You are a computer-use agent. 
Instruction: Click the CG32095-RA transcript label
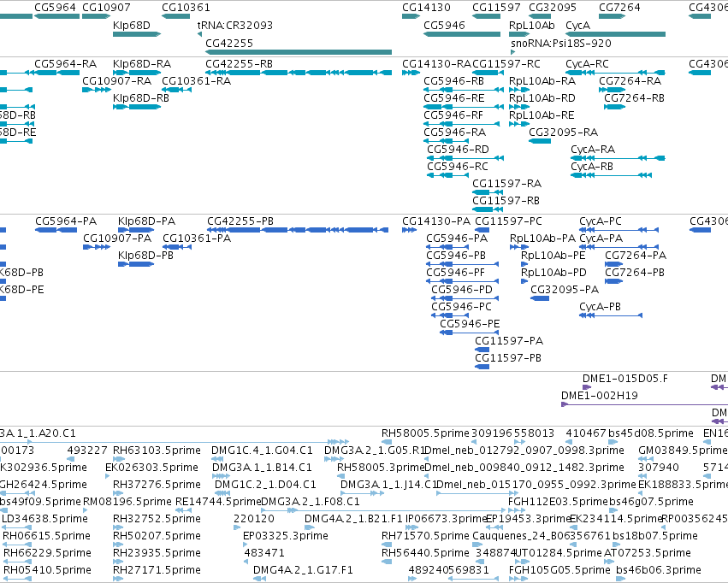pos(563,132)
